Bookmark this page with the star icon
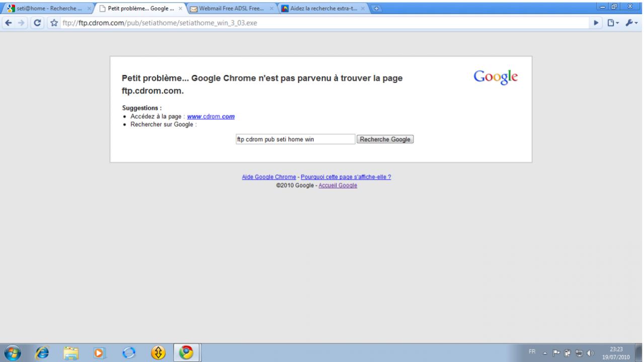644x362 pixels. (x=55, y=23)
